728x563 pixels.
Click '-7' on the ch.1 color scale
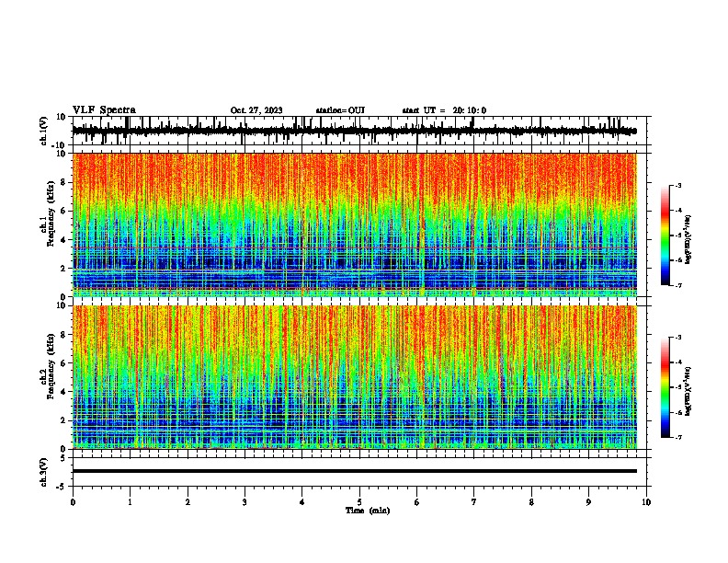677,285
